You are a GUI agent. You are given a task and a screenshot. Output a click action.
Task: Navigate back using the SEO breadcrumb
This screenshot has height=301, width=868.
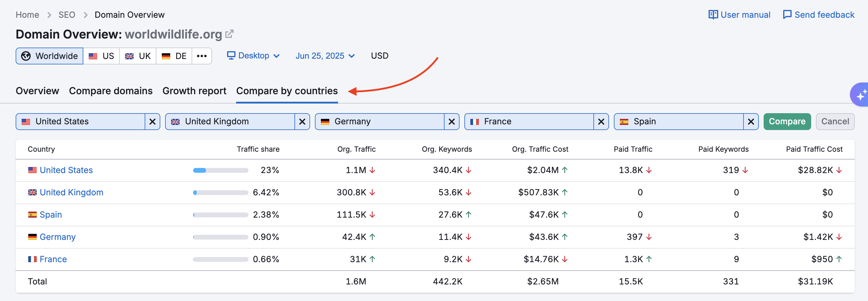(67, 14)
